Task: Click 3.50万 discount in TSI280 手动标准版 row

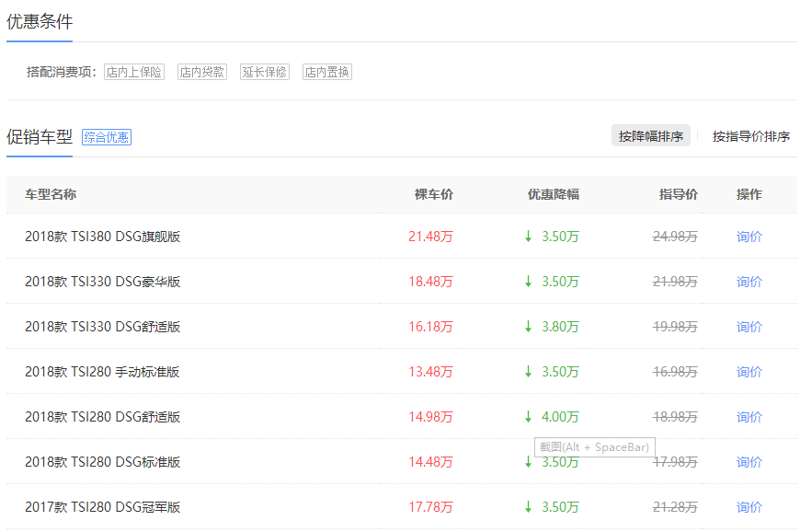Action: coord(560,372)
